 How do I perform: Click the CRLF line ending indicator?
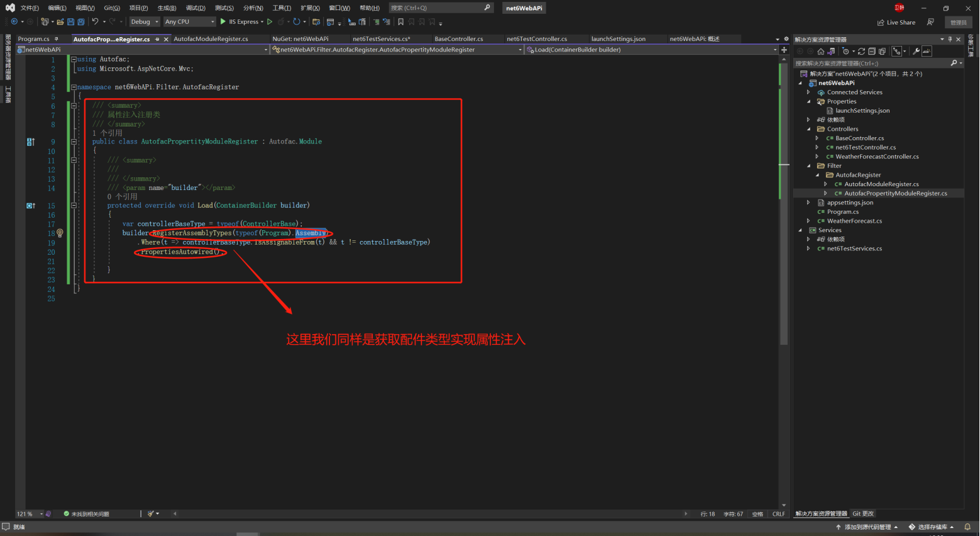point(778,514)
